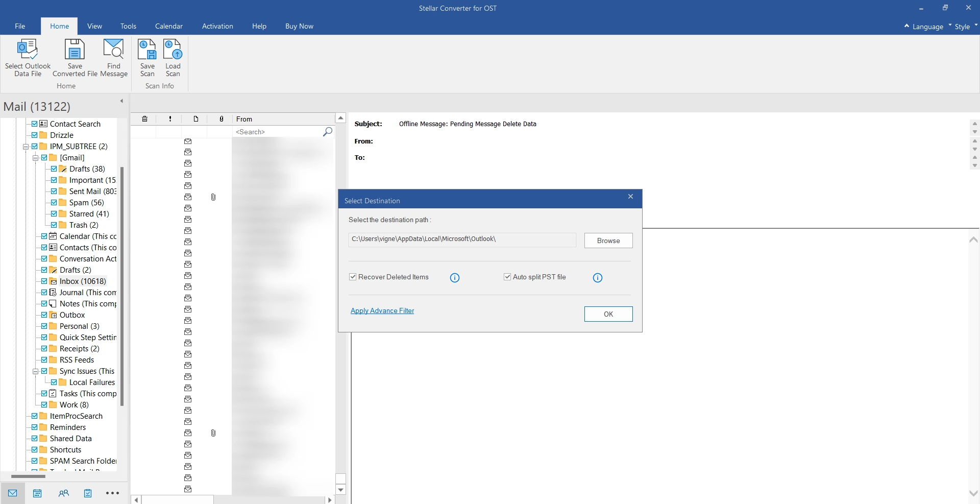Open more navigation options dots
The height and width of the screenshot is (504, 980).
click(x=112, y=493)
